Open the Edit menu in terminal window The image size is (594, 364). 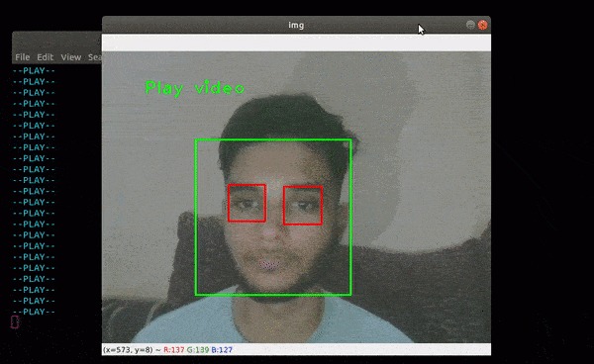click(46, 57)
